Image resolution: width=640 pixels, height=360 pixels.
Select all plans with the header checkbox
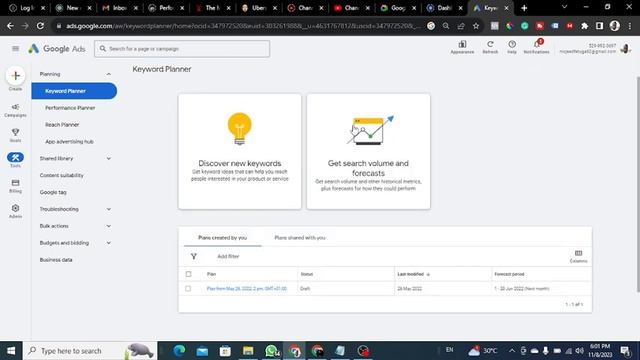tap(188, 274)
